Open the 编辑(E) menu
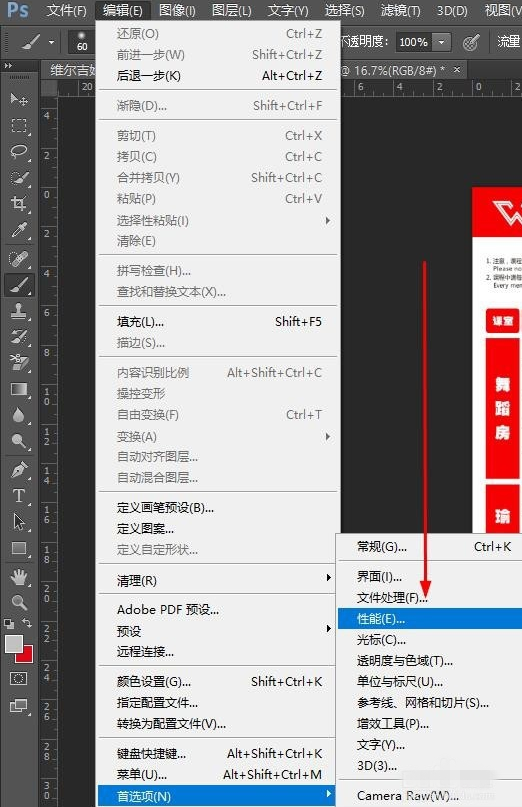This screenshot has width=522, height=807. pos(123,10)
